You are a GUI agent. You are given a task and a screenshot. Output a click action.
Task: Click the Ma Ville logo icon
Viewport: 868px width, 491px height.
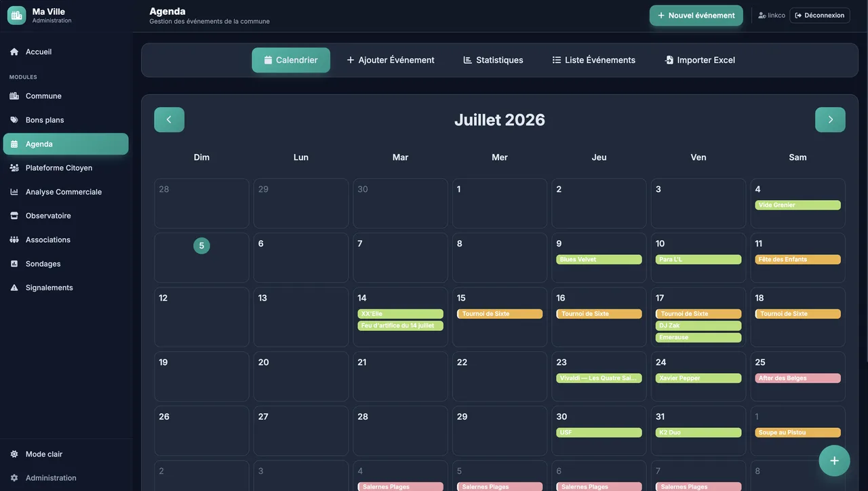(16, 15)
